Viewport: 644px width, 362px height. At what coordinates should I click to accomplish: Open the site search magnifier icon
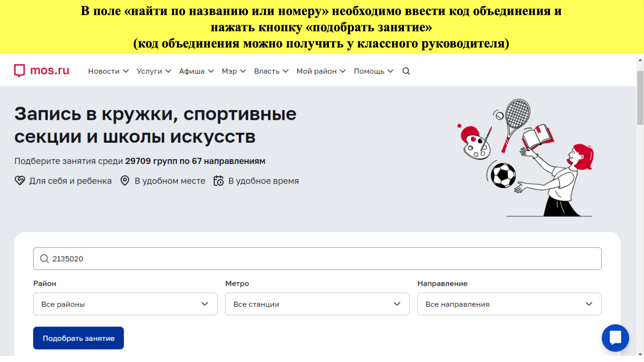406,71
